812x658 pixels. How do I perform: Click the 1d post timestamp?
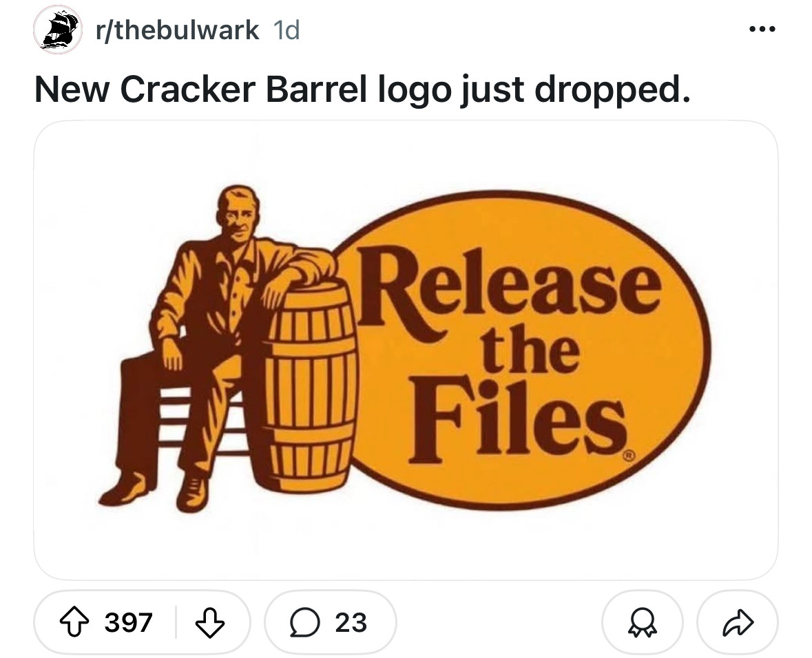pyautogui.click(x=286, y=30)
